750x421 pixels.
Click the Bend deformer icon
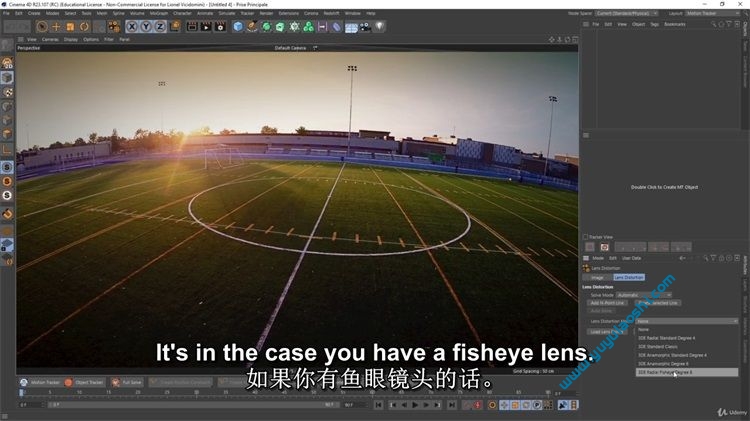[x=336, y=27]
